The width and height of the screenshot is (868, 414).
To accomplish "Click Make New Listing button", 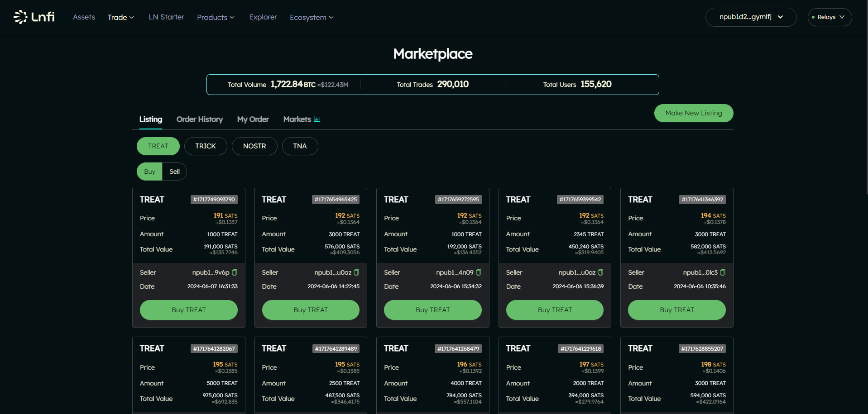I will click(x=694, y=113).
